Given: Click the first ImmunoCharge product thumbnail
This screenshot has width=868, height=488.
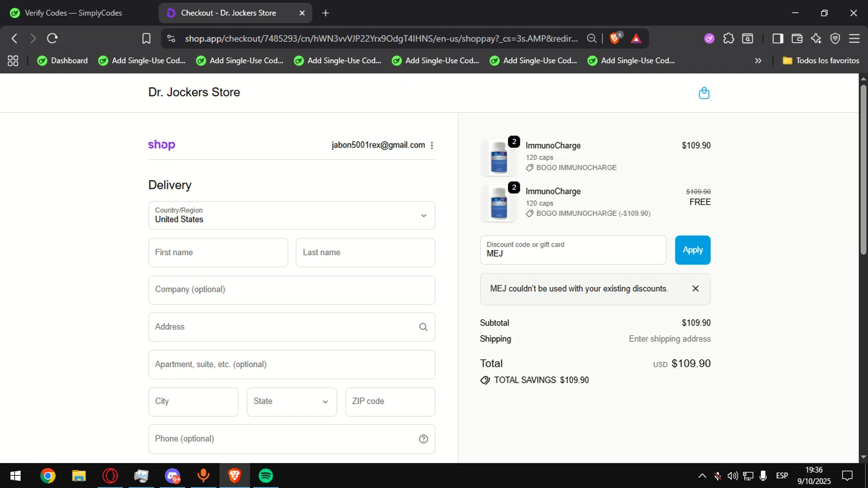Looking at the screenshot, I should tap(499, 157).
